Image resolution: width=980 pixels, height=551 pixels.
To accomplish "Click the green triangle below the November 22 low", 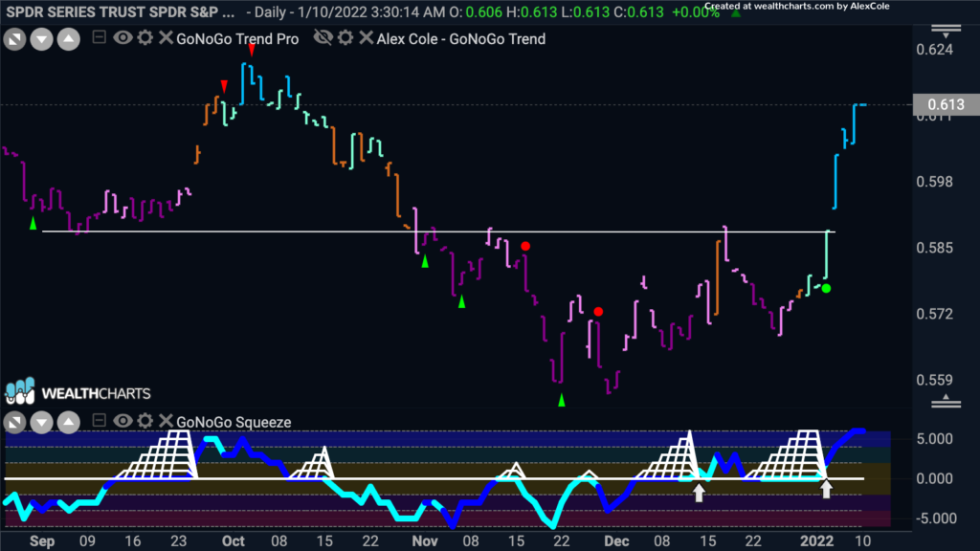I will coord(561,400).
